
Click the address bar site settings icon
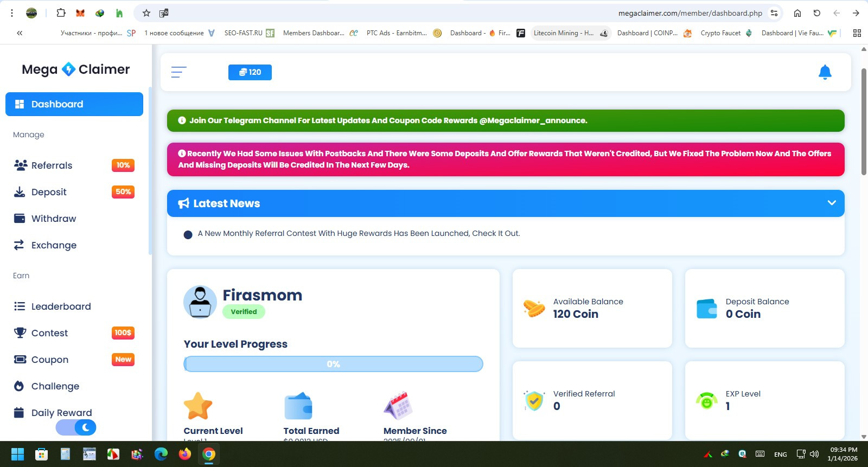[774, 13]
